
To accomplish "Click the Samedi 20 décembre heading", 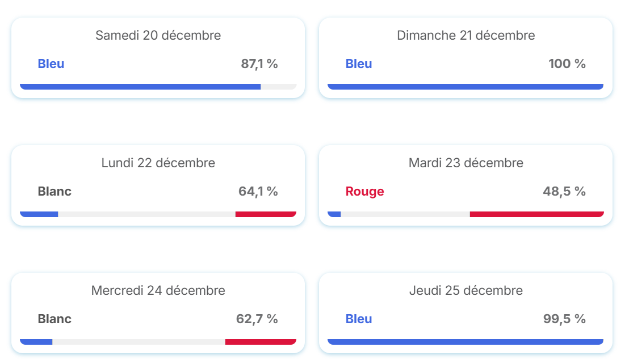I will [158, 36].
